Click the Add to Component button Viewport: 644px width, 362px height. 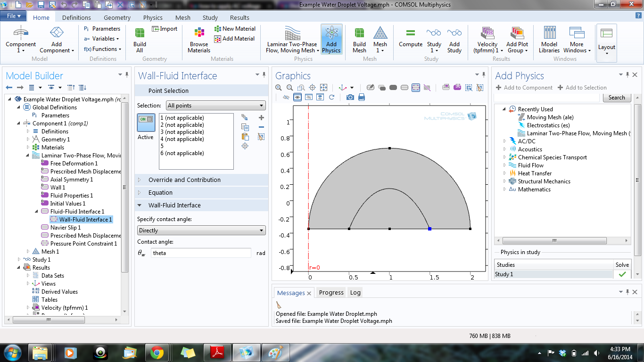click(x=524, y=88)
